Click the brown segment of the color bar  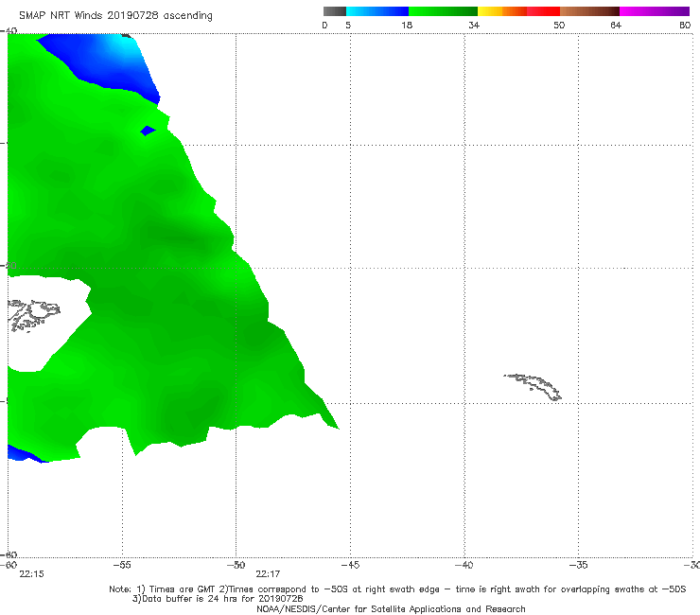pyautogui.click(x=589, y=11)
